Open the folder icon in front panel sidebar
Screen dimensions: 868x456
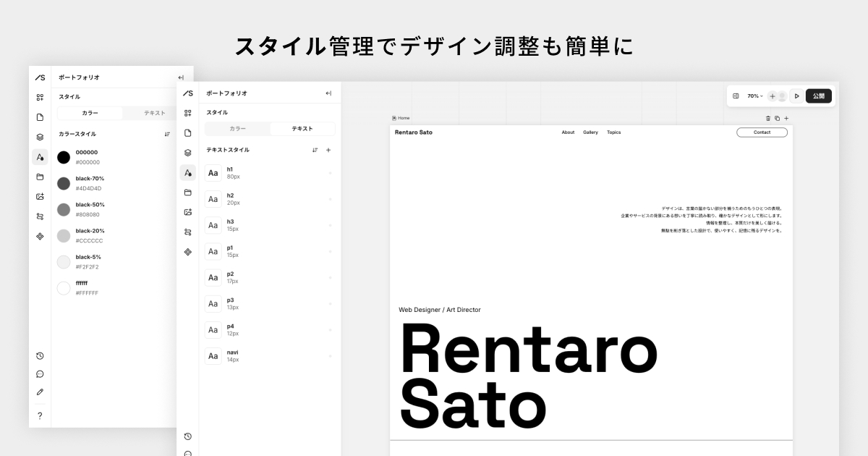[187, 193]
